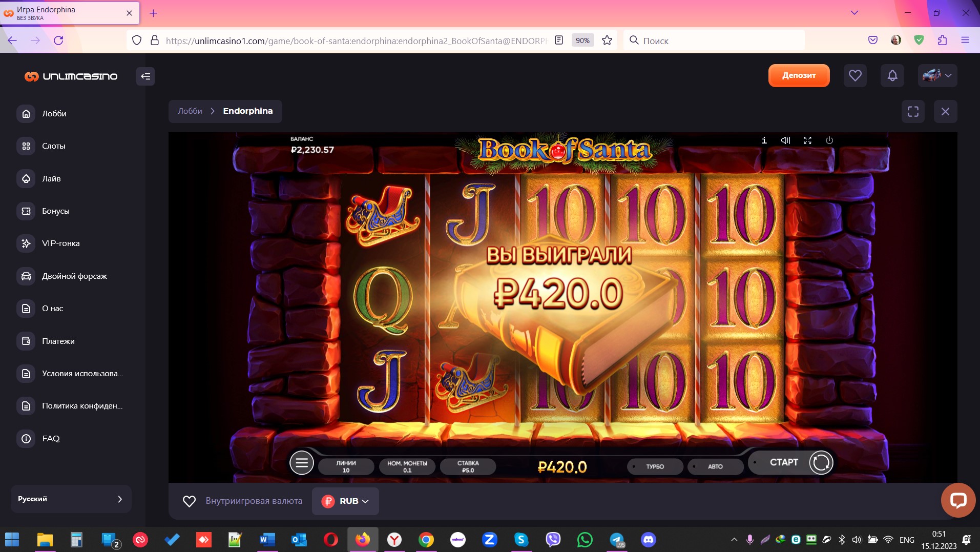Viewport: 980px width, 552px height.
Task: Click the Firefox account avatar
Action: tap(896, 40)
